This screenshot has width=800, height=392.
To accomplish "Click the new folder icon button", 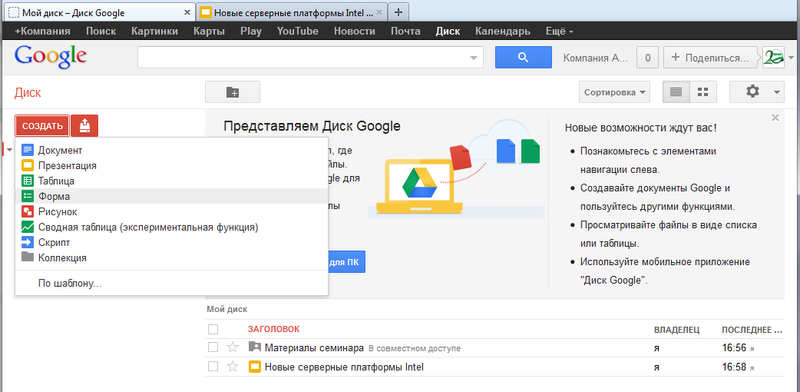I will 233,92.
